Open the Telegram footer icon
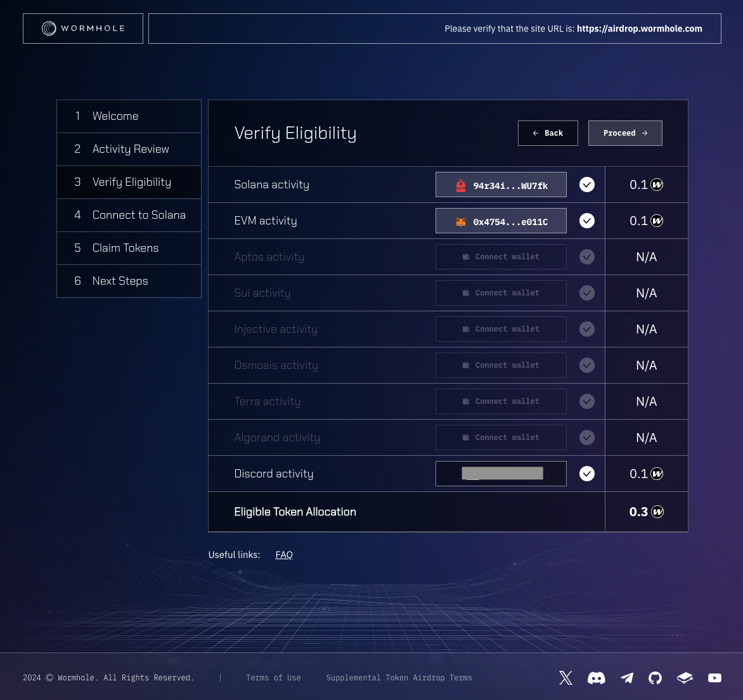This screenshot has width=743, height=700. click(627, 678)
